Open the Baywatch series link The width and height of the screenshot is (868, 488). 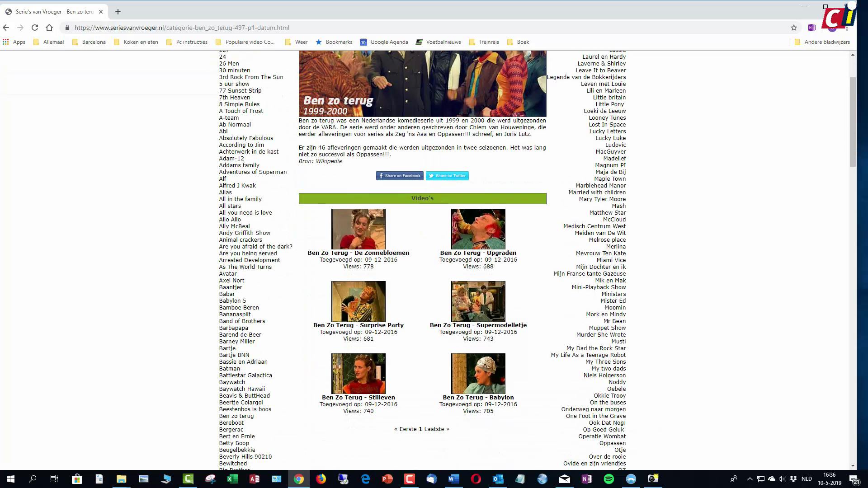[232, 382]
